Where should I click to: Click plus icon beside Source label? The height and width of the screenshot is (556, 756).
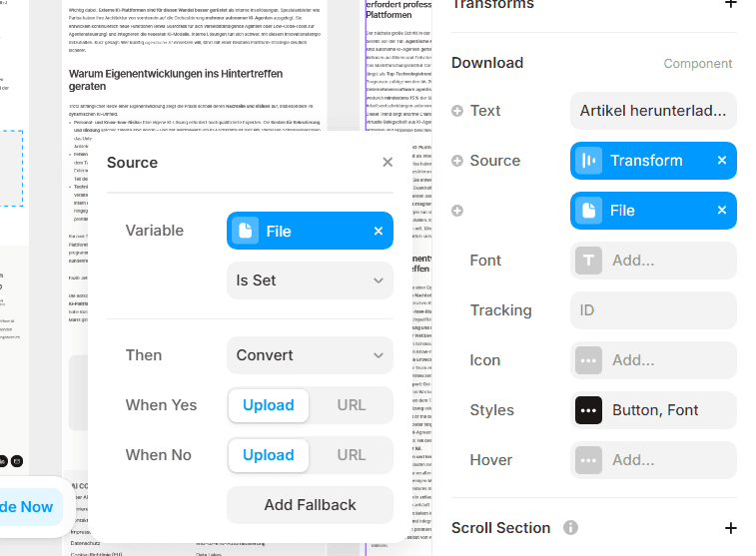[x=457, y=161]
